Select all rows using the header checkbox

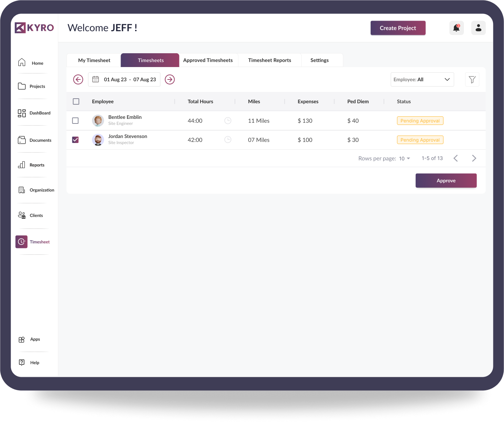pos(76,101)
